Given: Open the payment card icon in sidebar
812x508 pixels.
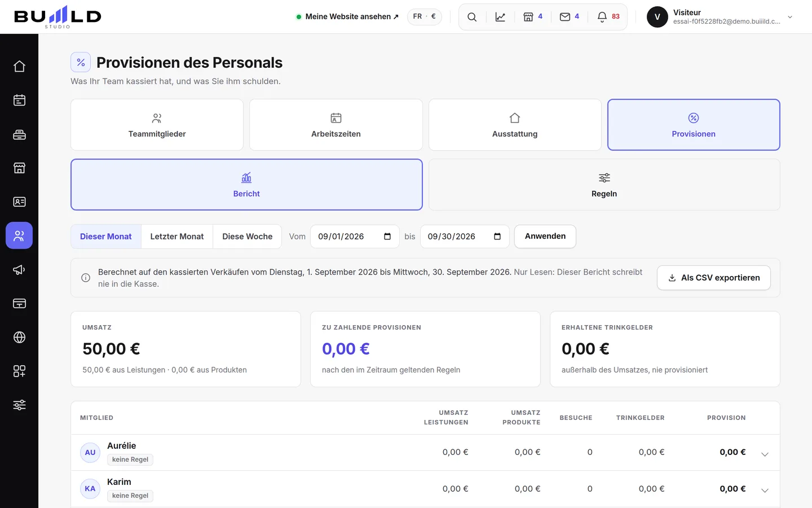Looking at the screenshot, I should pyautogui.click(x=19, y=303).
